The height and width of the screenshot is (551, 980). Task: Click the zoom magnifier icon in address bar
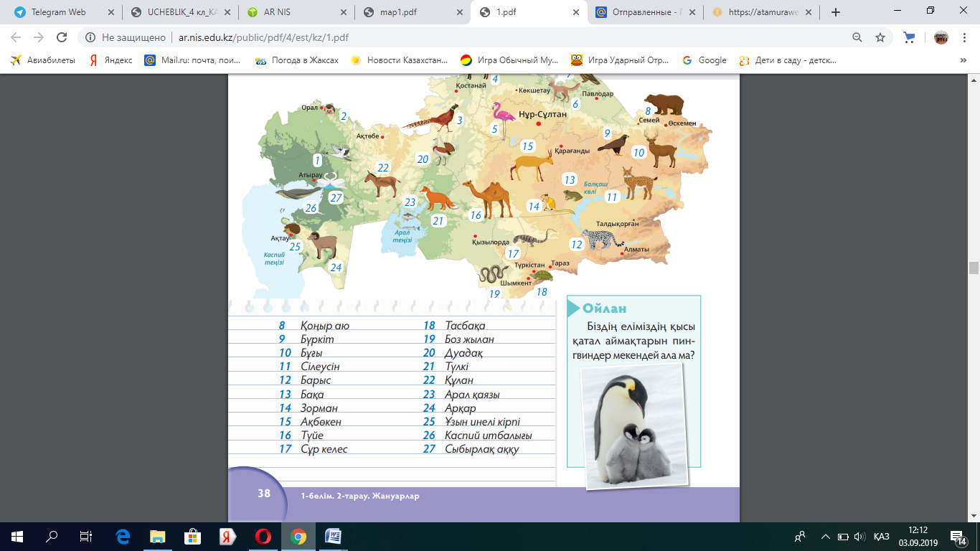[x=857, y=37]
